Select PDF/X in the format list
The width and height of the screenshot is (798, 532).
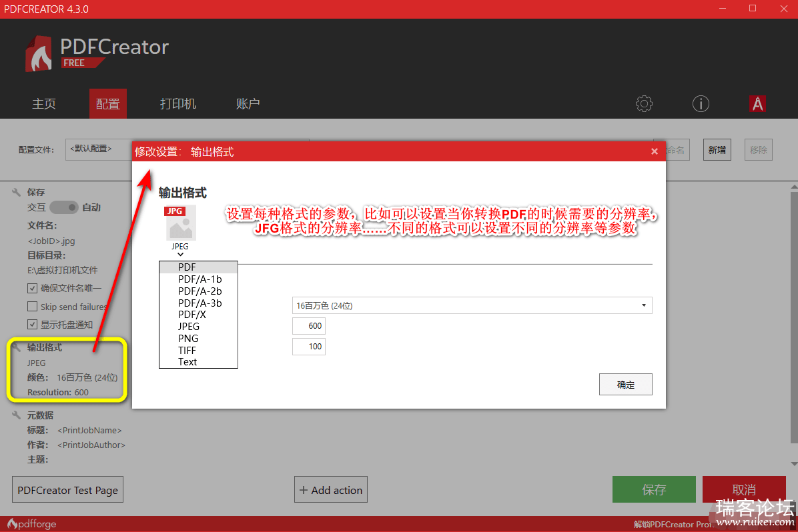click(x=198, y=315)
